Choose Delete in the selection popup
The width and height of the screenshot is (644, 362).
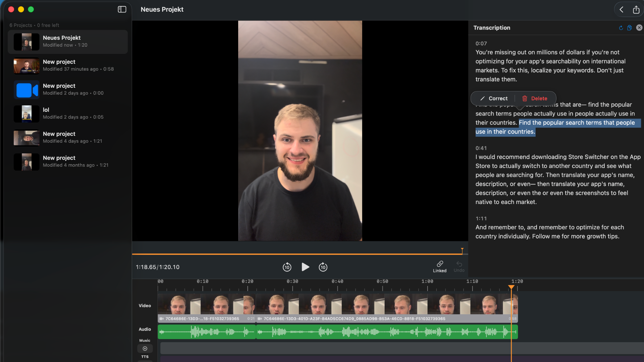(535, 99)
